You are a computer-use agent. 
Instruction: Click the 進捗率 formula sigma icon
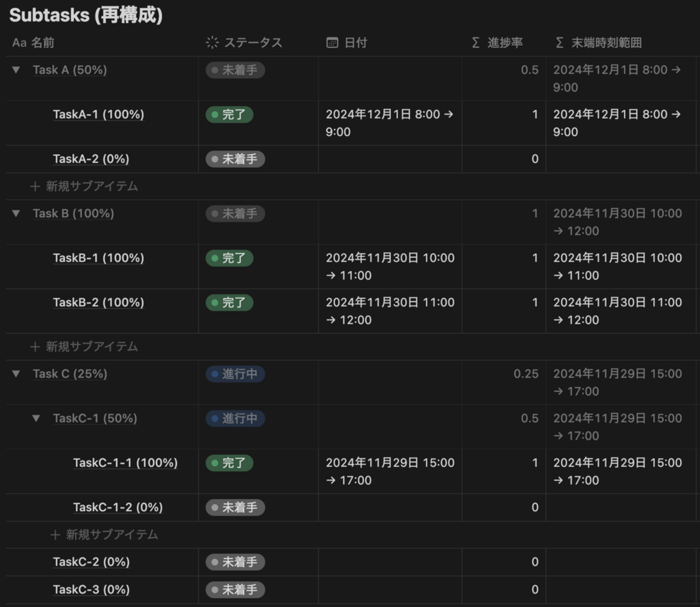point(475,43)
